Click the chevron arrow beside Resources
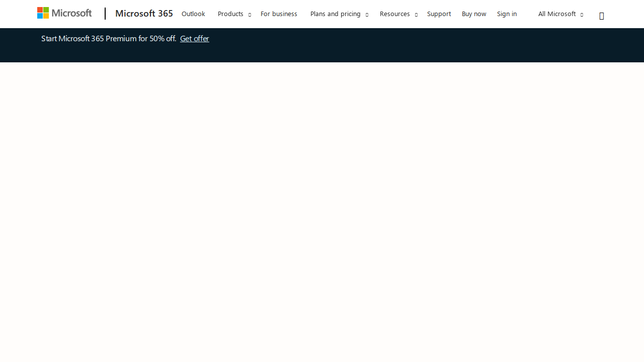 coord(416,15)
